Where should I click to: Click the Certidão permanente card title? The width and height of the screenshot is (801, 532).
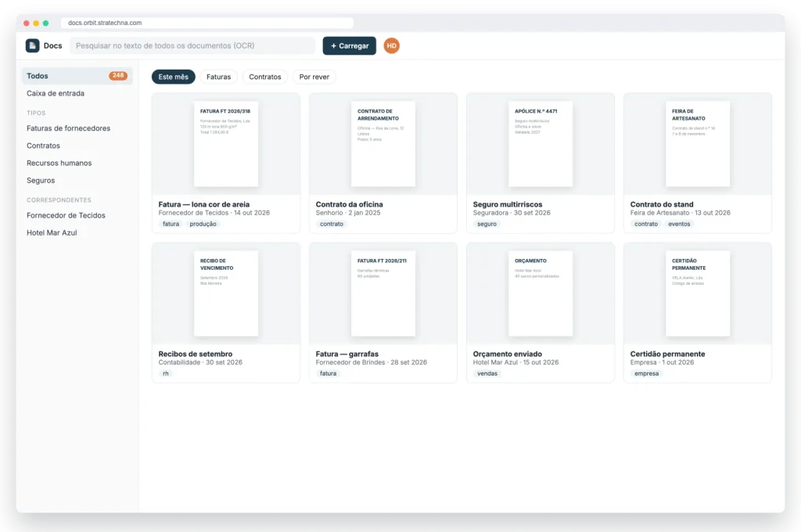667,354
